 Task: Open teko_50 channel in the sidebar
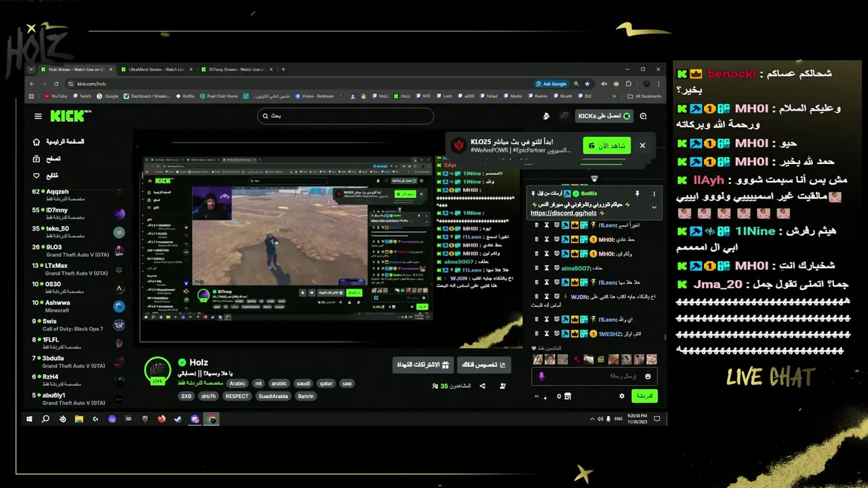click(x=78, y=232)
